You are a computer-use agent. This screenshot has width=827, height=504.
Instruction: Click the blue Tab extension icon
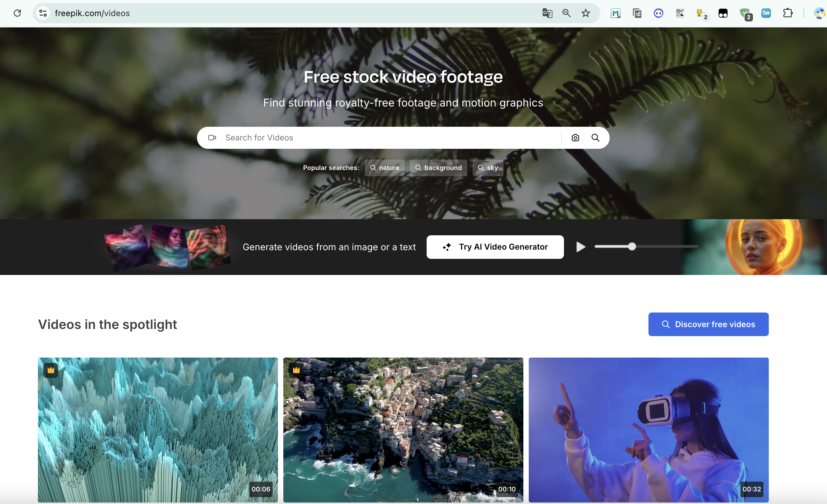[766, 13]
